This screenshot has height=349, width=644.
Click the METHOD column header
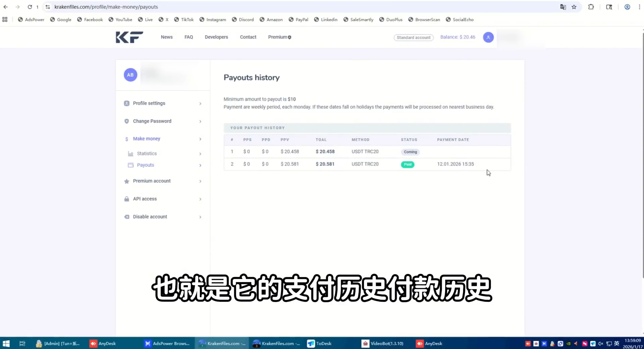click(x=360, y=140)
